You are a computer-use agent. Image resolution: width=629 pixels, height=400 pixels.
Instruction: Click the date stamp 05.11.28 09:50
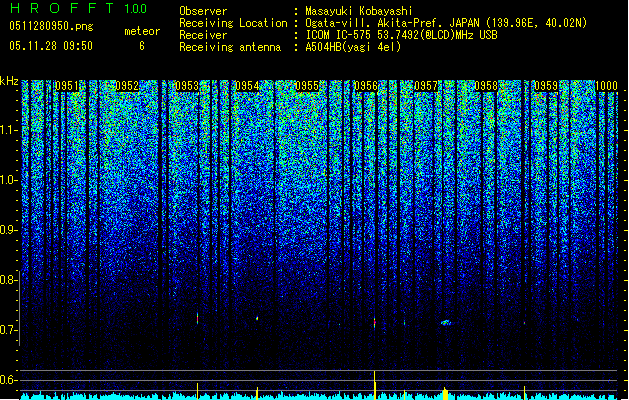[x=51, y=46]
